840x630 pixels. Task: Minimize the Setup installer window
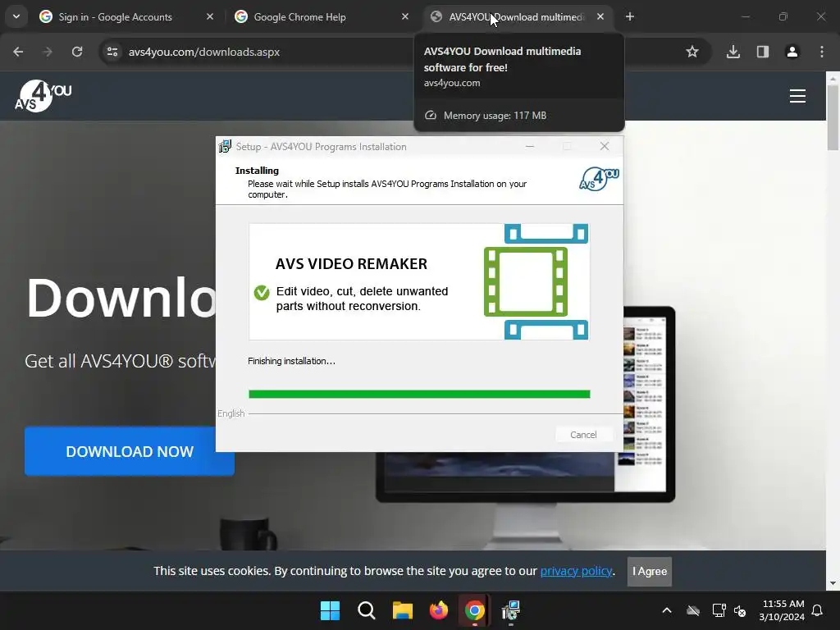(530, 146)
